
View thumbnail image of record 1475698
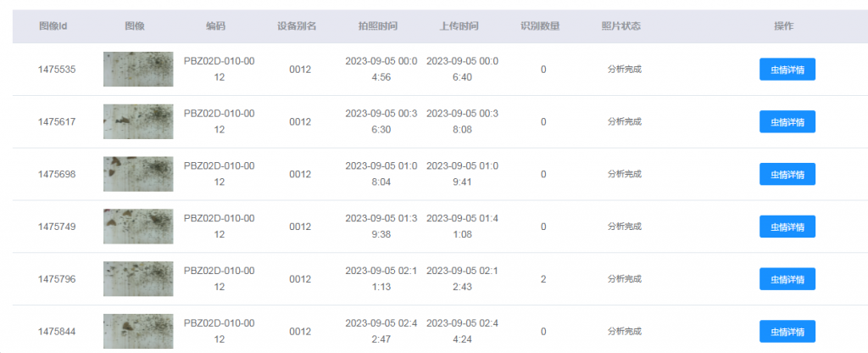(138, 174)
